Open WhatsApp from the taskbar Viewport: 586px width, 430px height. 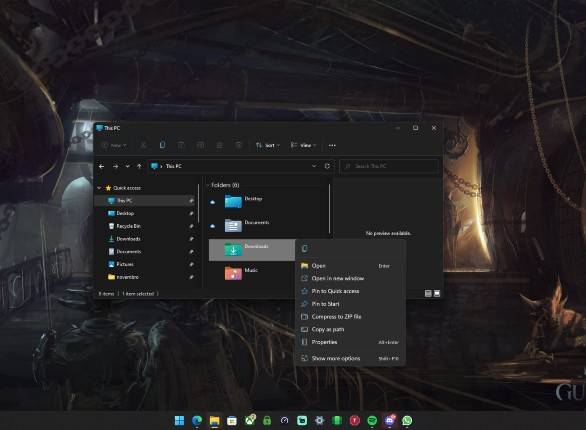[407, 421]
